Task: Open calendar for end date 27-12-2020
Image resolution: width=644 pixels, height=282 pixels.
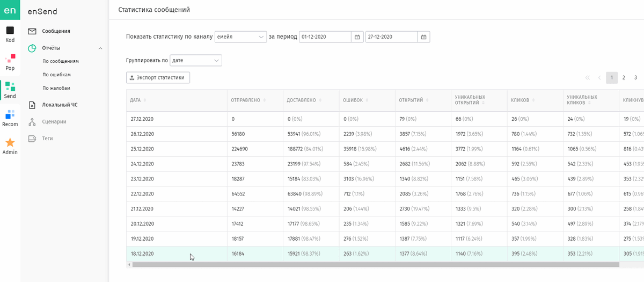Action: (424, 37)
